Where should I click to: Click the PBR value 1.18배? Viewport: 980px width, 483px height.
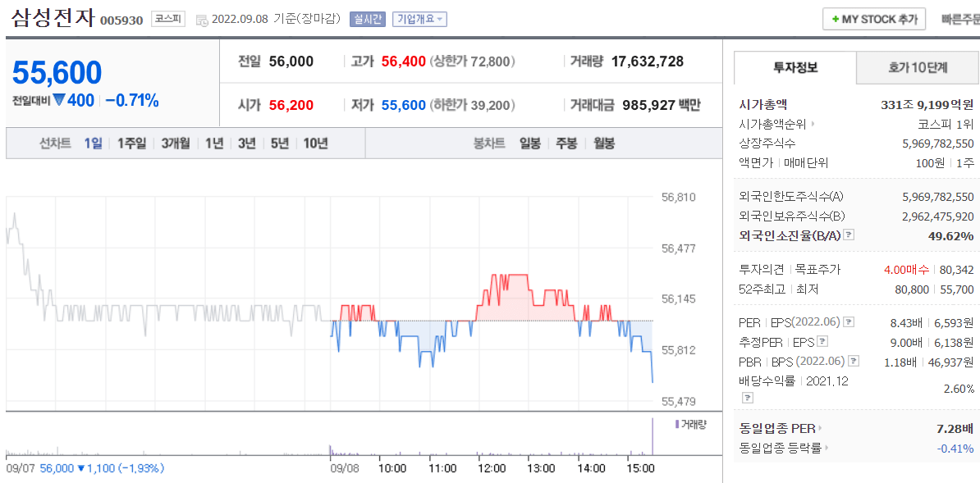(900, 362)
